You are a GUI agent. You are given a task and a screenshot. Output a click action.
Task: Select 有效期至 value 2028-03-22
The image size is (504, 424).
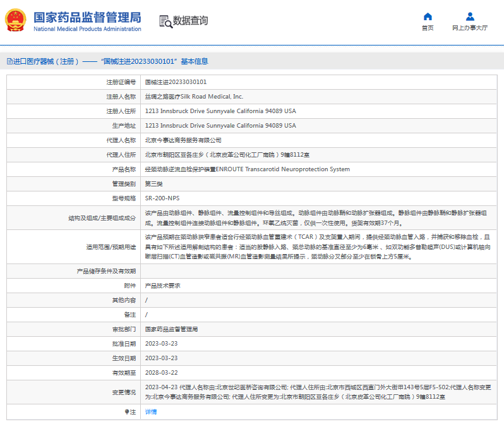click(x=161, y=373)
